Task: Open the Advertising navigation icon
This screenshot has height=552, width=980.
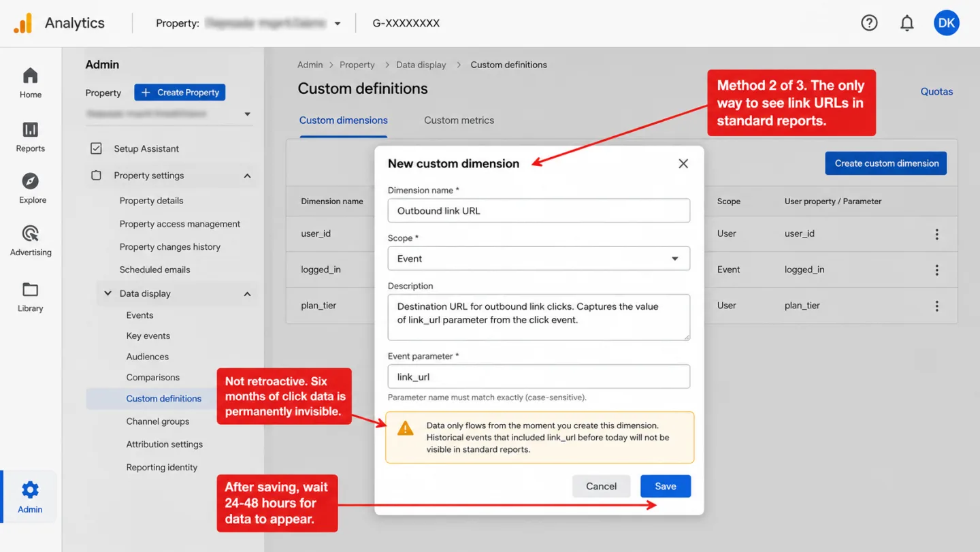Action: [x=30, y=233]
